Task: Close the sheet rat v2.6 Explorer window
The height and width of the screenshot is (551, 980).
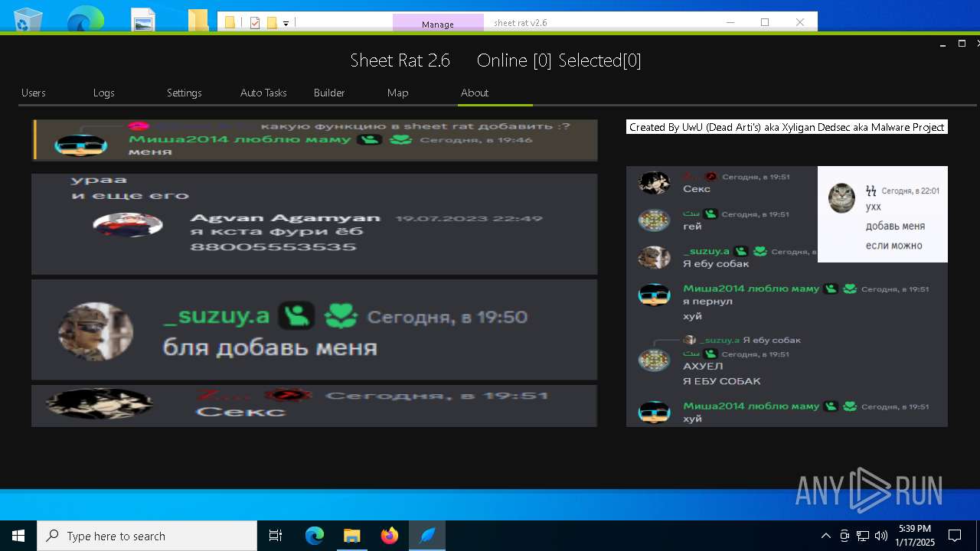Action: [800, 22]
